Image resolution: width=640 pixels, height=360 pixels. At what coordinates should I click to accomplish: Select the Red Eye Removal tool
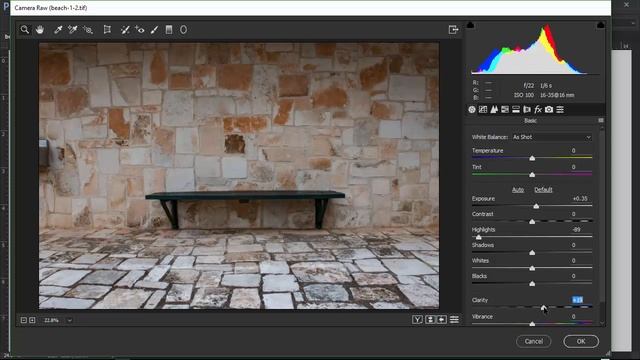140,30
